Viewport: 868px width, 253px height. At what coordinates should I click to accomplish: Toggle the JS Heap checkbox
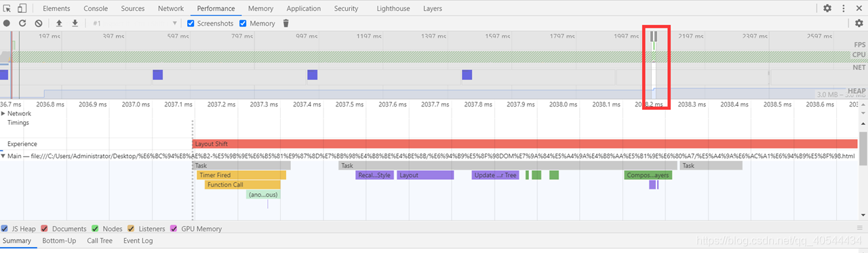[5, 229]
